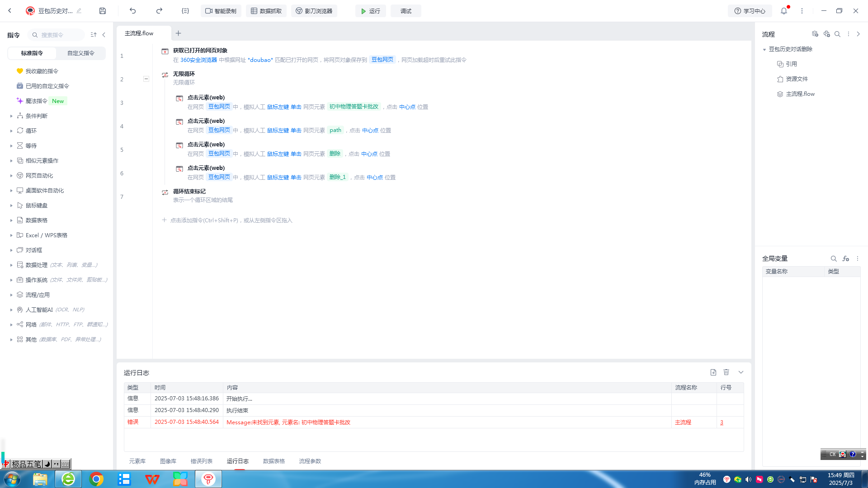This screenshot has height=488, width=868.
Task: Open 学习中心
Action: click(x=750, y=11)
